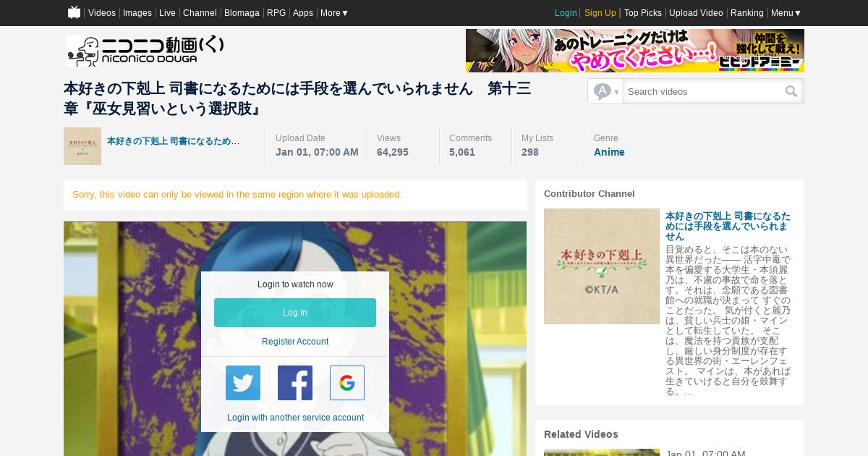Sign in with the Google icon
Image resolution: width=868 pixels, height=456 pixels.
coord(347,383)
